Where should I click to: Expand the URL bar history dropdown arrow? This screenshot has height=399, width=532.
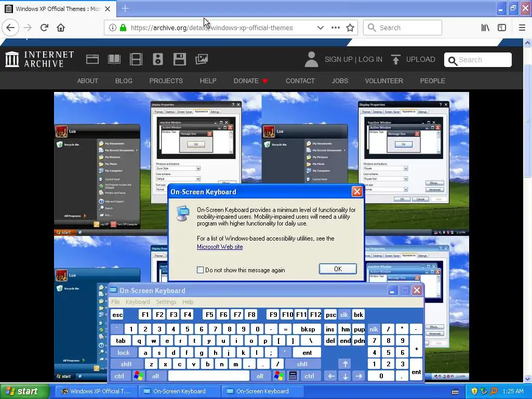click(x=320, y=28)
